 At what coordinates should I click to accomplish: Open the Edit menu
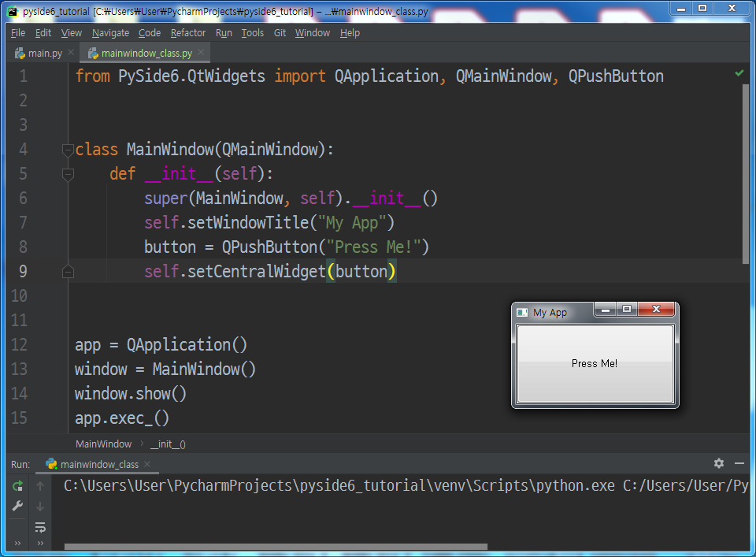pos(43,33)
